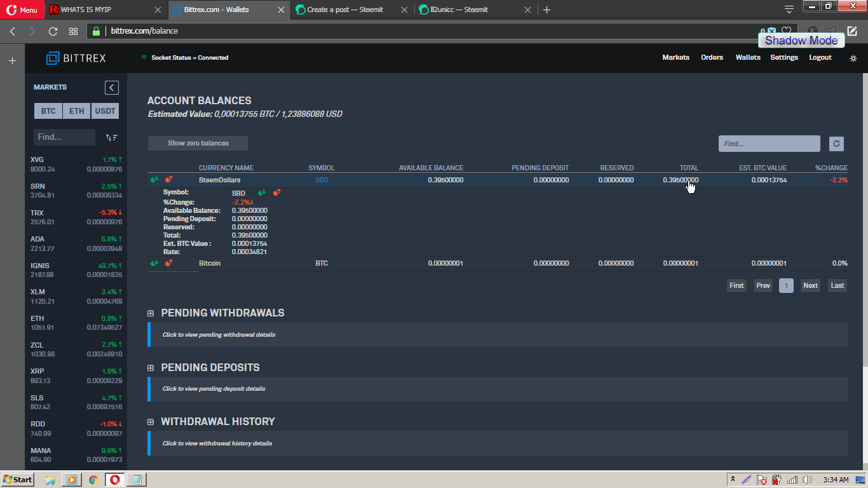The width and height of the screenshot is (868, 488).
Task: Go to Prev page of balances
Action: (763, 286)
